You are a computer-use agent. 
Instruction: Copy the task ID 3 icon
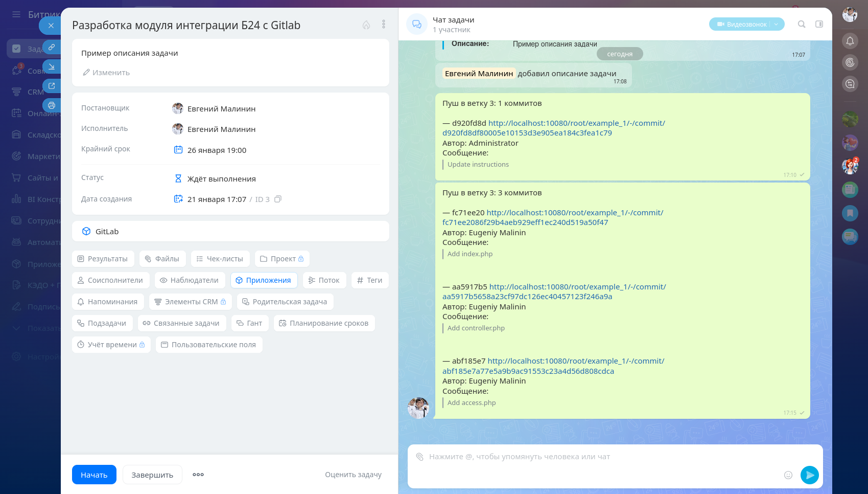(x=278, y=199)
